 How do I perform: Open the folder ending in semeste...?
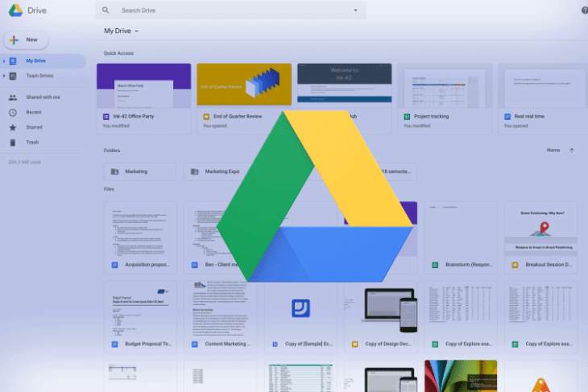(x=397, y=171)
